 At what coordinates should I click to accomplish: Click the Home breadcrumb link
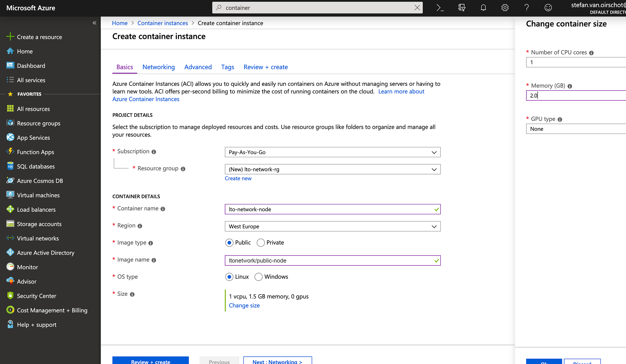[120, 23]
